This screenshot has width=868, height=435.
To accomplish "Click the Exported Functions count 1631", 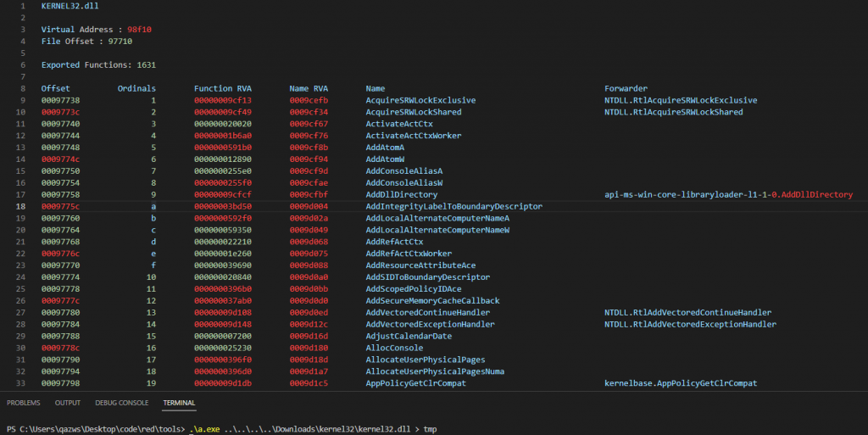I will coord(146,64).
